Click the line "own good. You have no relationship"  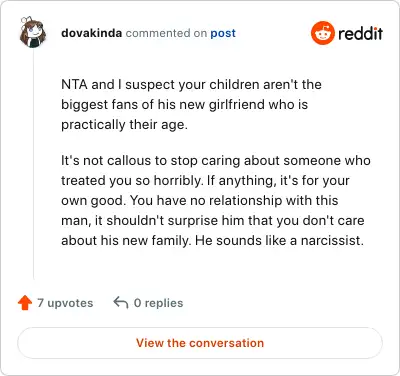coord(200,201)
